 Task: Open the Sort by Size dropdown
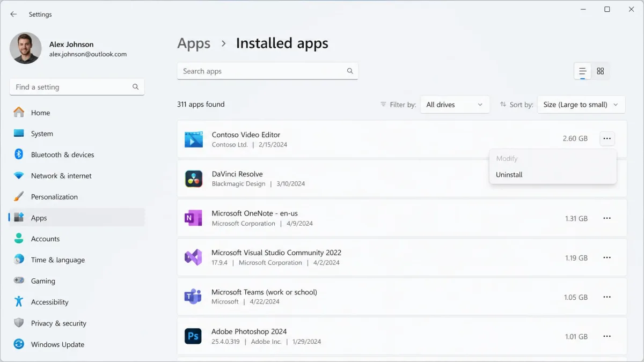coord(581,105)
